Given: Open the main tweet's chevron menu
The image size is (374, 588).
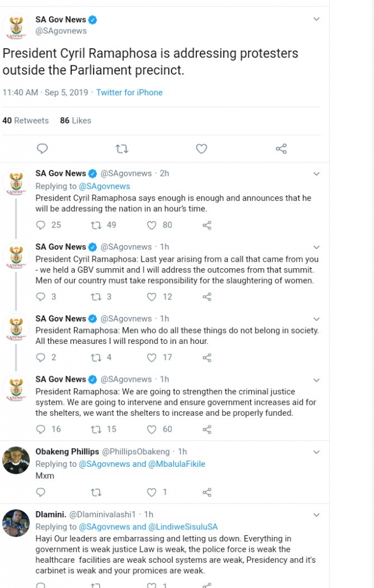Looking at the screenshot, I should [316, 20].
